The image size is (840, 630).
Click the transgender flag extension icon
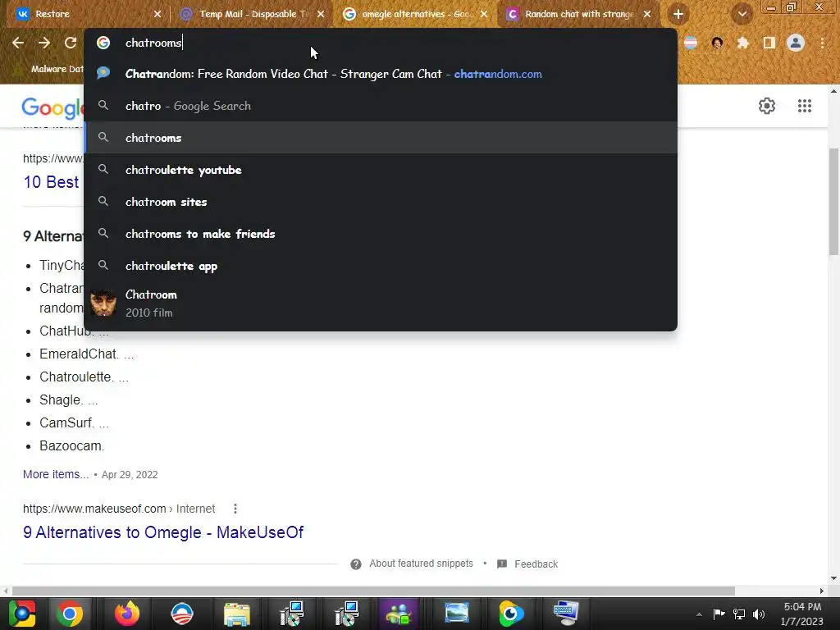(x=691, y=43)
